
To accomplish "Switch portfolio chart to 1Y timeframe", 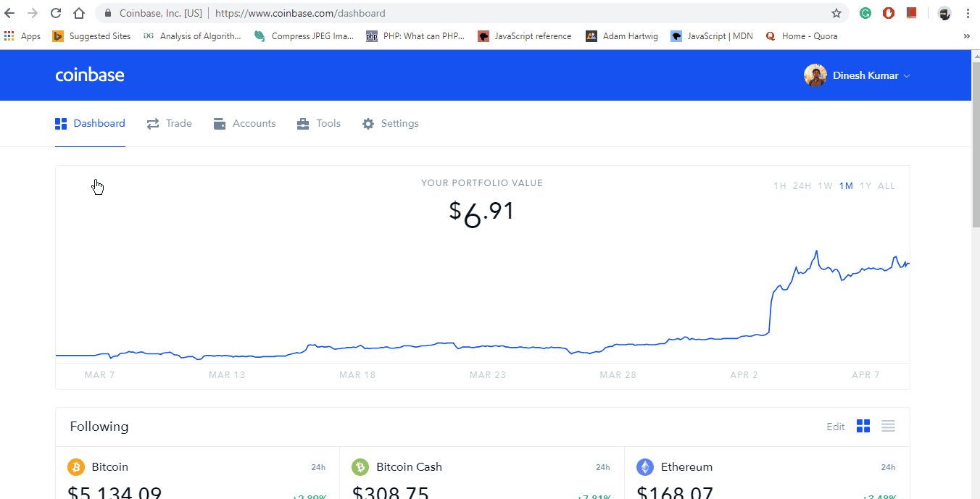I will tap(865, 185).
